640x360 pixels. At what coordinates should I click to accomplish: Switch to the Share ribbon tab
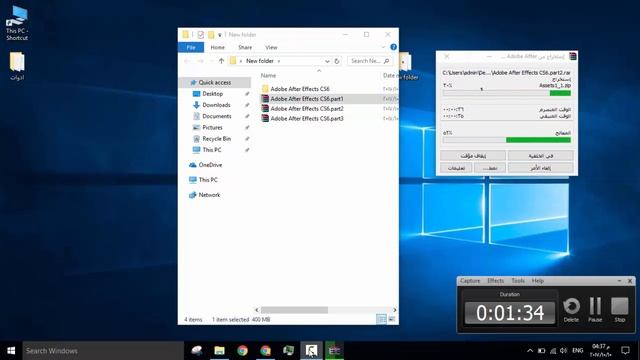(245, 47)
